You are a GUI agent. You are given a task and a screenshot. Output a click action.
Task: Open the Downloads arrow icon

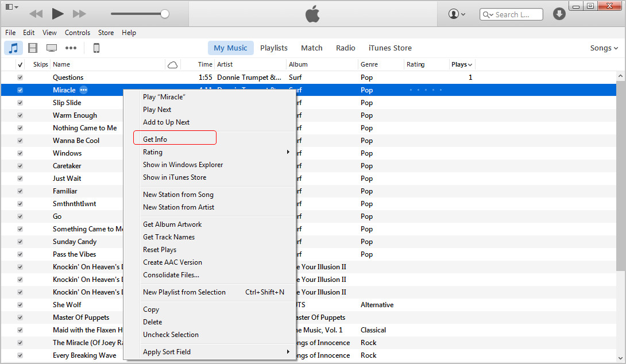point(559,14)
